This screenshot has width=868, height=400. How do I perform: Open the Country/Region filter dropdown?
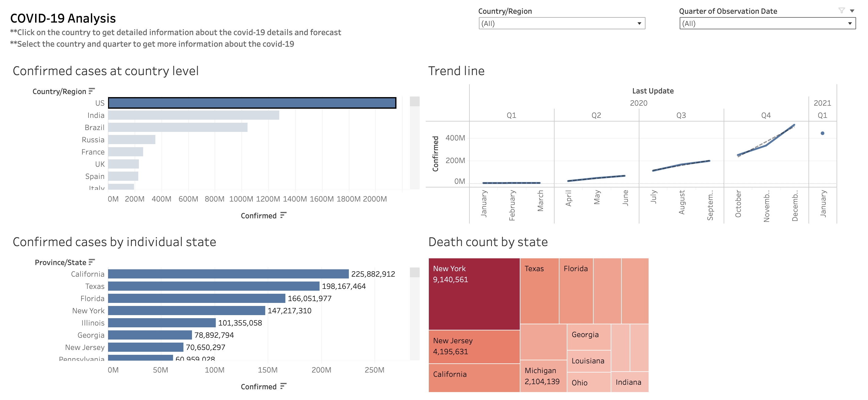click(x=562, y=23)
